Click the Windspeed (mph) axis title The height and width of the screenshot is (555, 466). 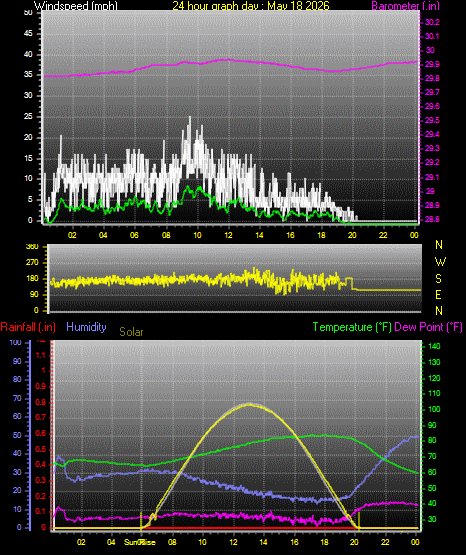[75, 6]
